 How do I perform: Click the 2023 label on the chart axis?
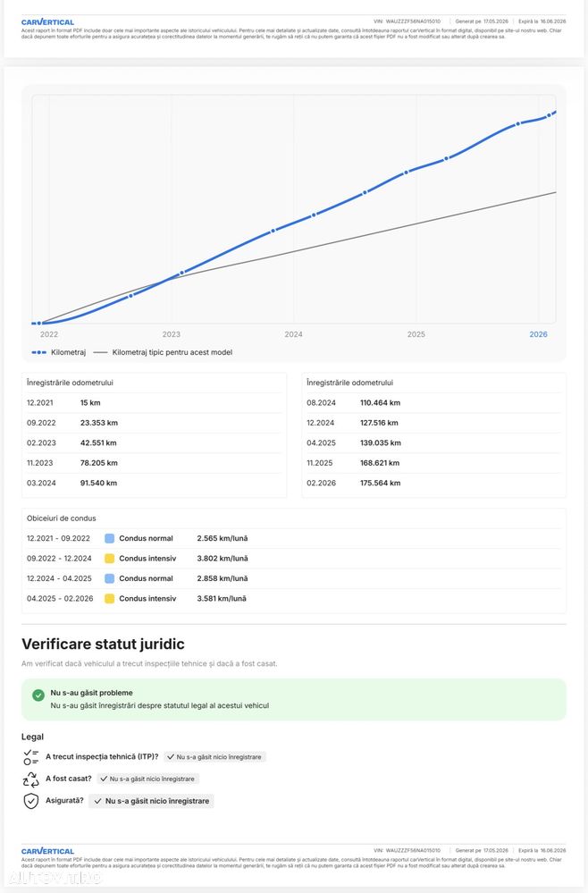(172, 334)
